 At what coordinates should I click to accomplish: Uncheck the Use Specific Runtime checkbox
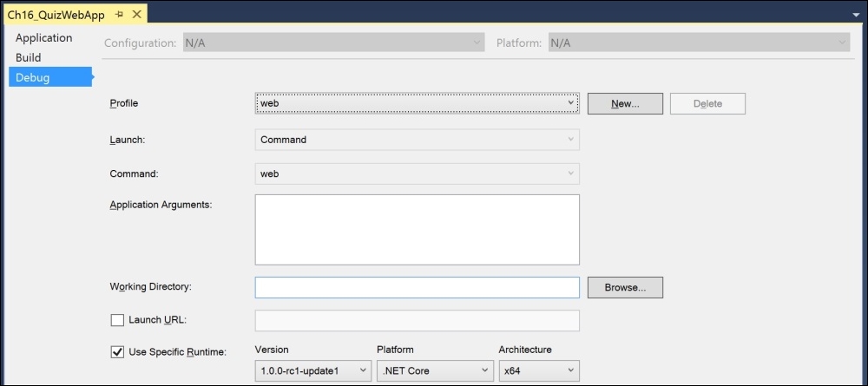pos(117,351)
